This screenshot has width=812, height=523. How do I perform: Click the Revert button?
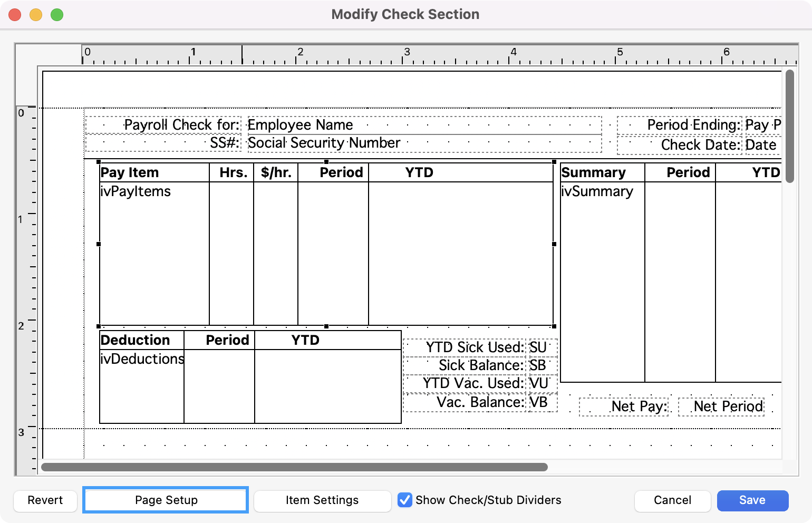(45, 500)
